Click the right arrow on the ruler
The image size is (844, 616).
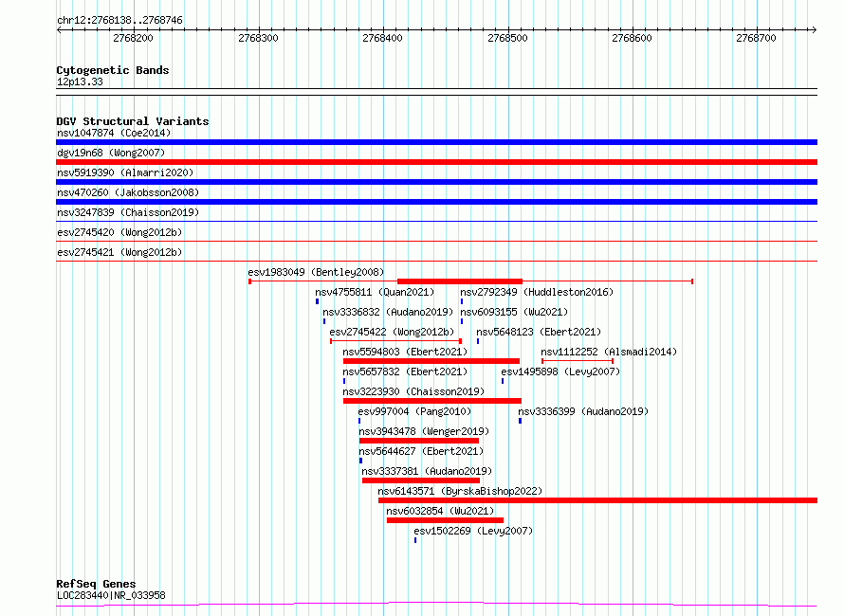click(814, 30)
